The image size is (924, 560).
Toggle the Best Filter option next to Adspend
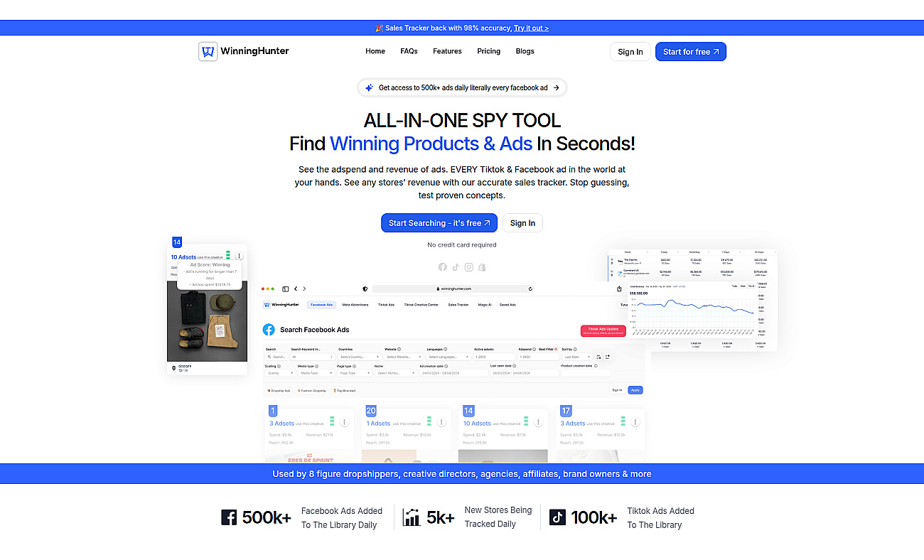(549, 349)
